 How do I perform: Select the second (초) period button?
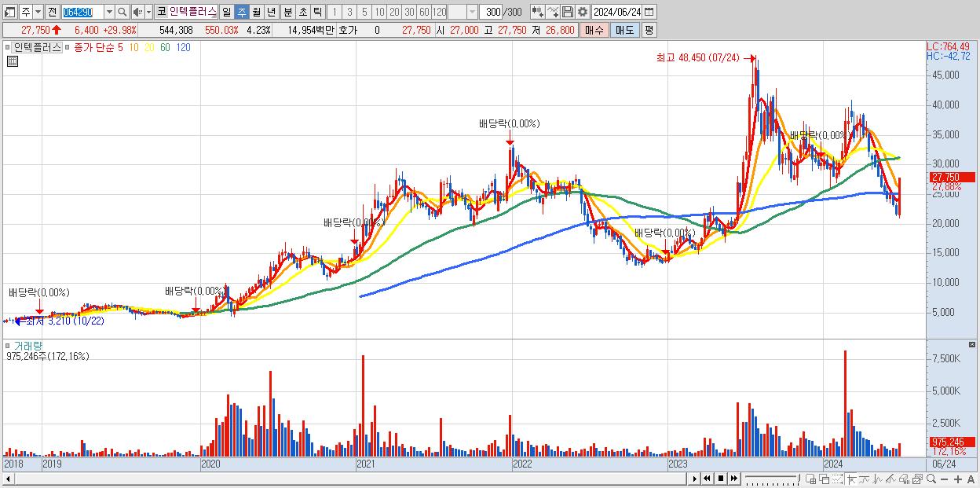click(302, 12)
